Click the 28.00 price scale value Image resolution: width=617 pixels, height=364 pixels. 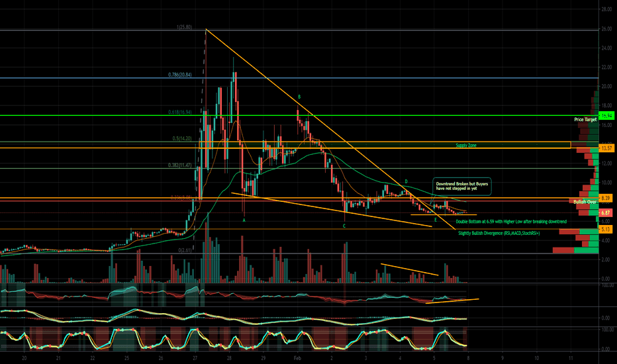click(x=606, y=9)
